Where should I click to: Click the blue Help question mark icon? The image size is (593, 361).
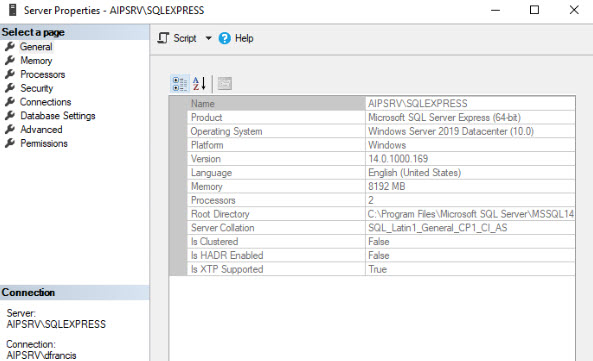pyautogui.click(x=224, y=38)
